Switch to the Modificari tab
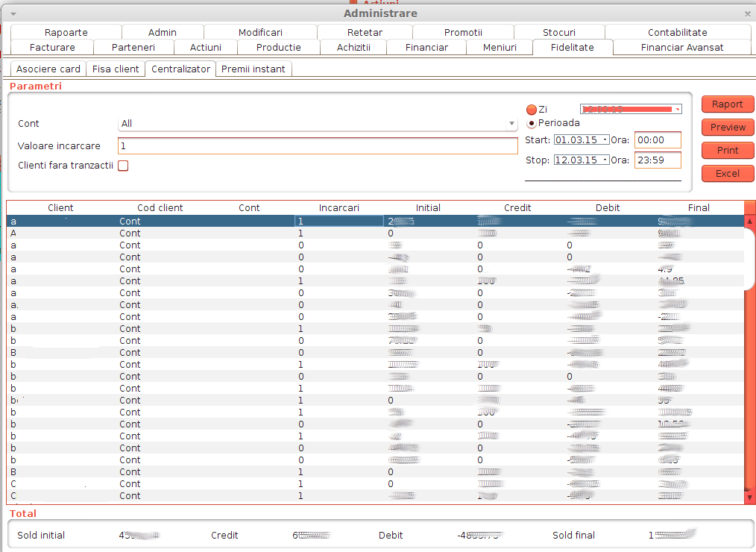 pos(260,32)
